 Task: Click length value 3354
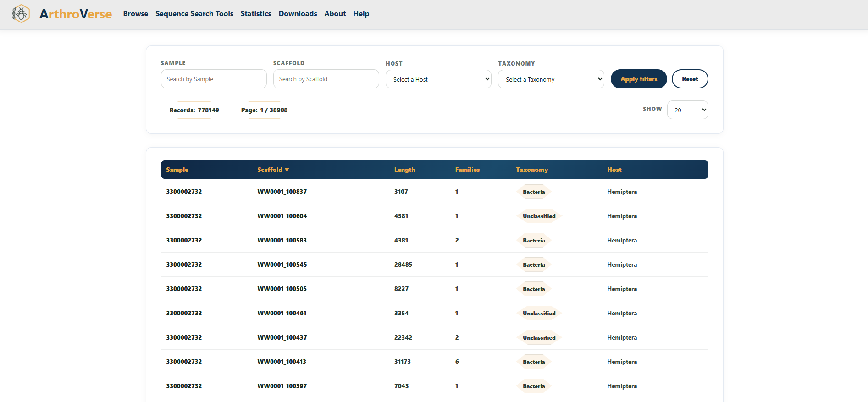point(401,313)
